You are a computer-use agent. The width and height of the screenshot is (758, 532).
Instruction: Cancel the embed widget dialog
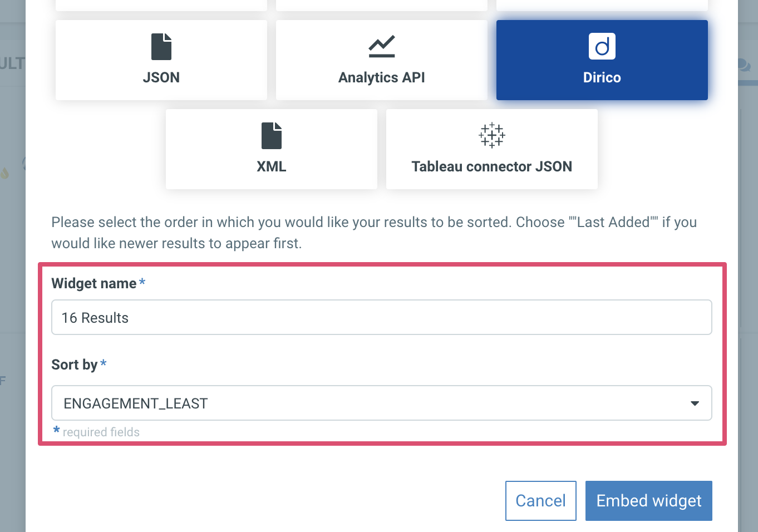pyautogui.click(x=541, y=501)
